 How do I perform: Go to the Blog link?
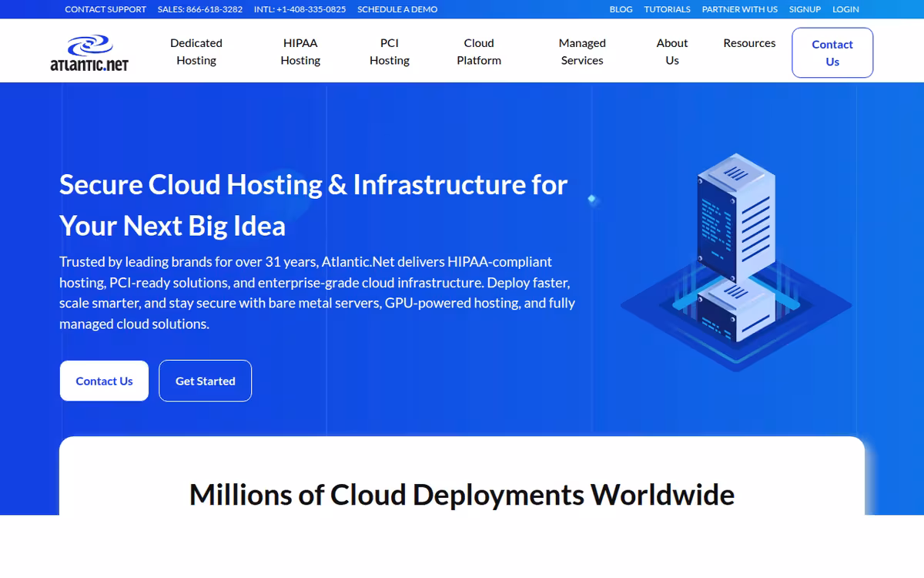pos(621,9)
